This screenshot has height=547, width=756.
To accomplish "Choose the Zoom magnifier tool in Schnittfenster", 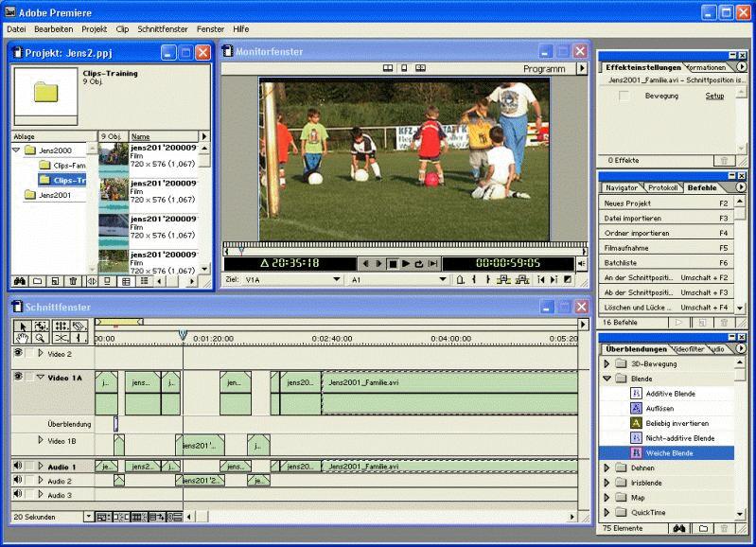I will (x=40, y=338).
